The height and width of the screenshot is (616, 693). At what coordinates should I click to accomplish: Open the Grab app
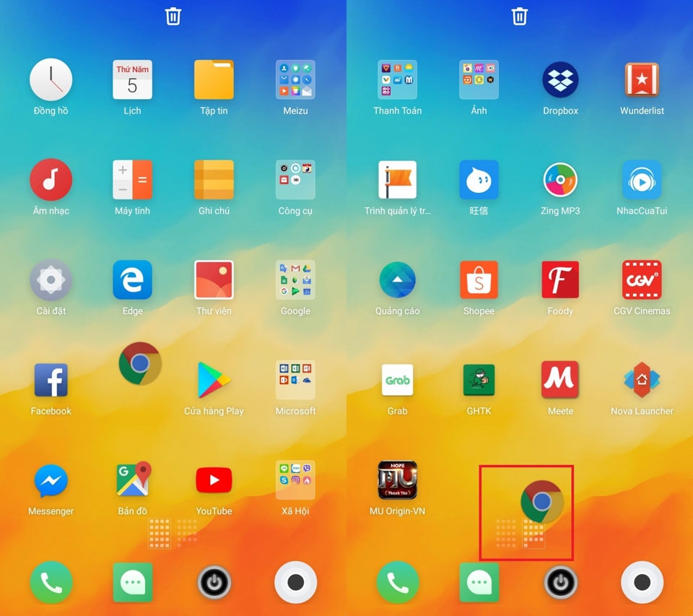pos(397,380)
